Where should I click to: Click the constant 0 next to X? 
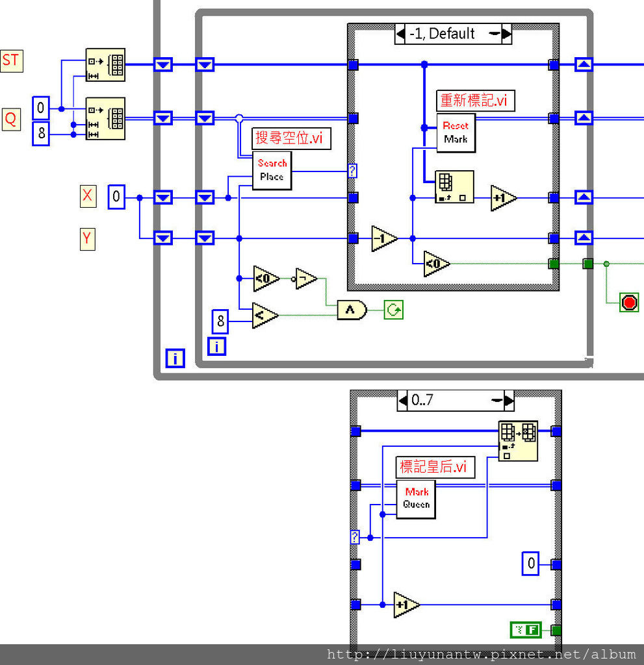[116, 197]
